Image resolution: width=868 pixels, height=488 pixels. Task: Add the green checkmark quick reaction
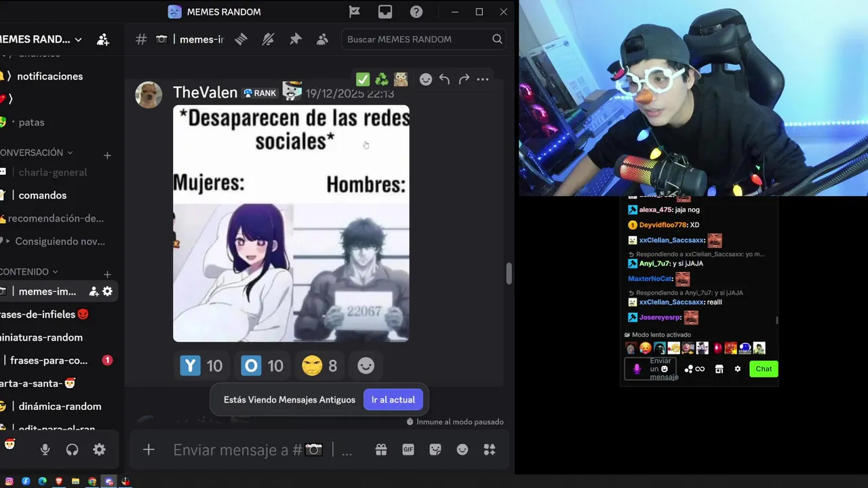coord(363,79)
